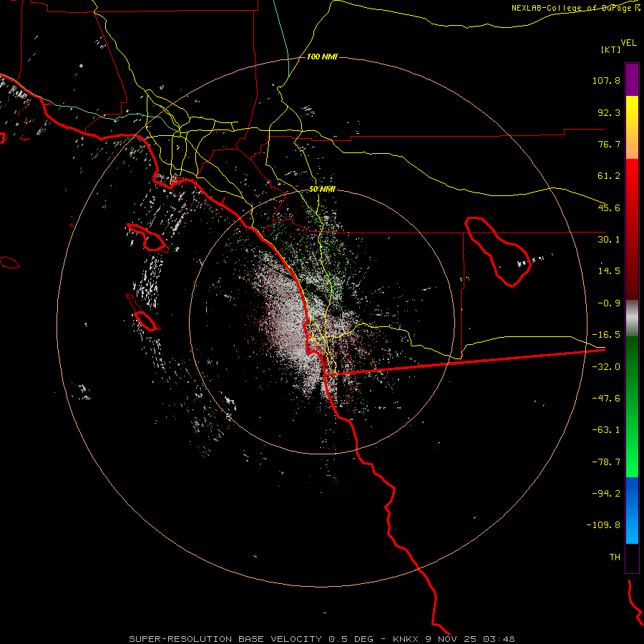
Task: Click the 45.6 velocity scale value
Action: coord(609,208)
